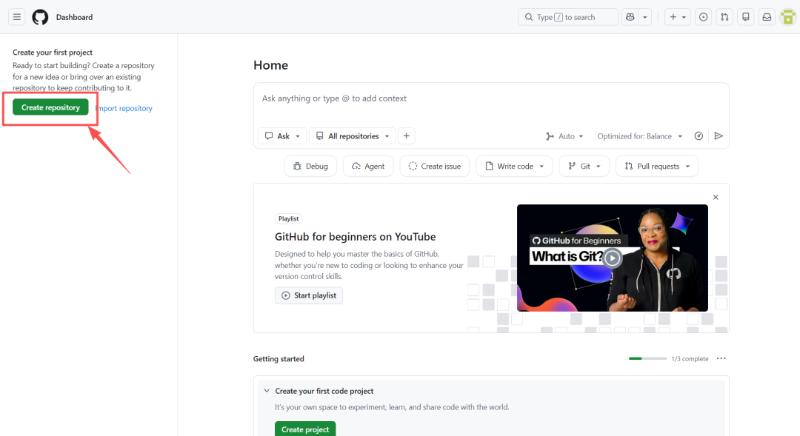
Task: Click the GitHub Octocat logo
Action: coord(40,17)
